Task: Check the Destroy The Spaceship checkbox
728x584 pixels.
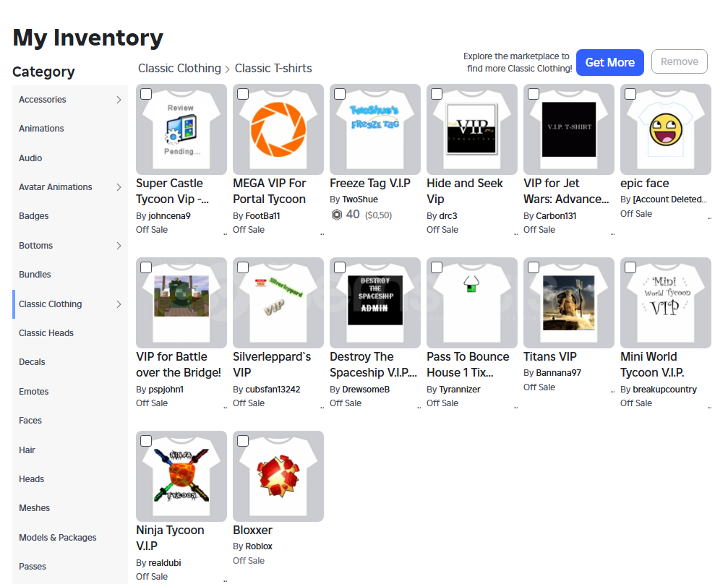Action: pyautogui.click(x=340, y=267)
